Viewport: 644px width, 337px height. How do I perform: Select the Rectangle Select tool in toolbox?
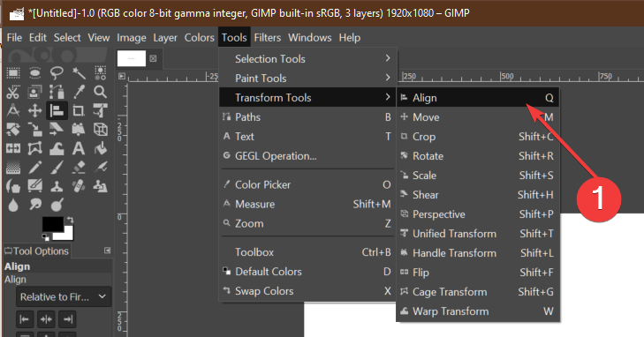[x=13, y=73]
